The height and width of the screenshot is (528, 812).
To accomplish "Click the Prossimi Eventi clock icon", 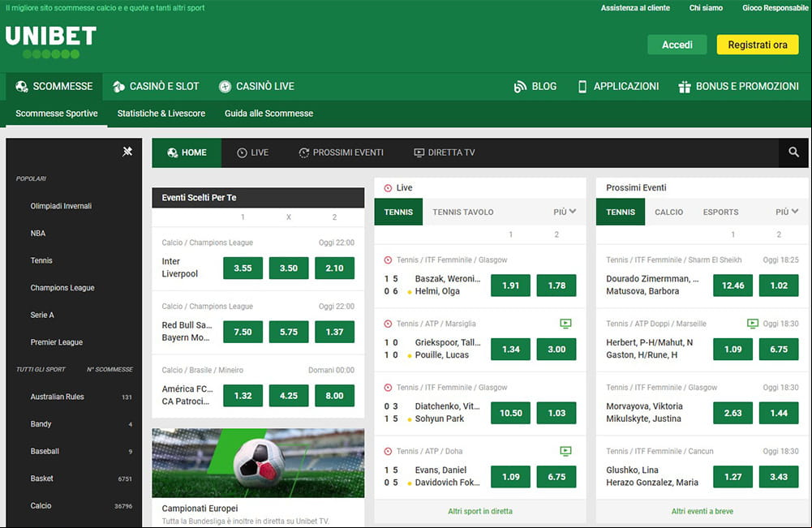I will tap(304, 152).
